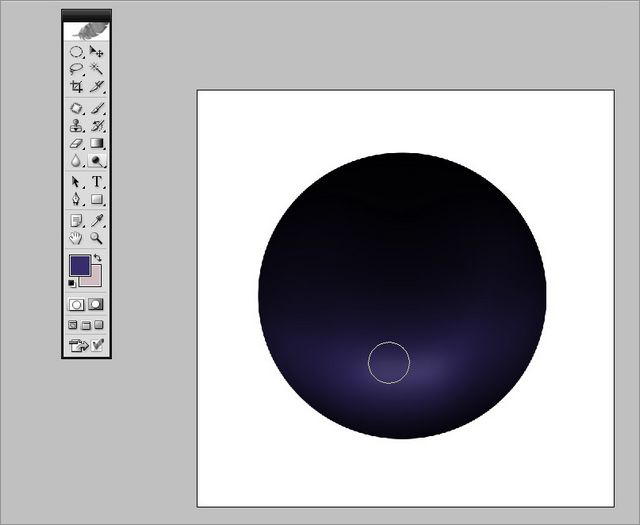Select the Notes tool
The image size is (640, 525).
76,220
